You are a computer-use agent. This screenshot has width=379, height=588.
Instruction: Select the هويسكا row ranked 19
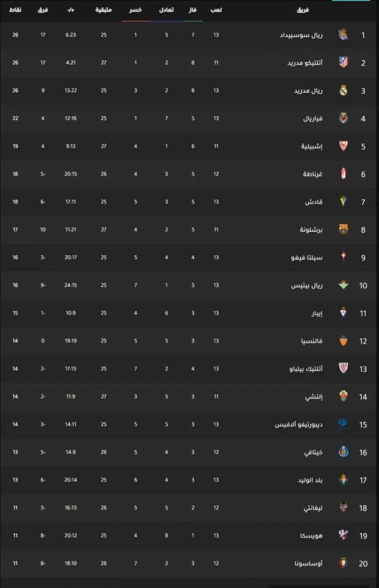click(x=189, y=535)
